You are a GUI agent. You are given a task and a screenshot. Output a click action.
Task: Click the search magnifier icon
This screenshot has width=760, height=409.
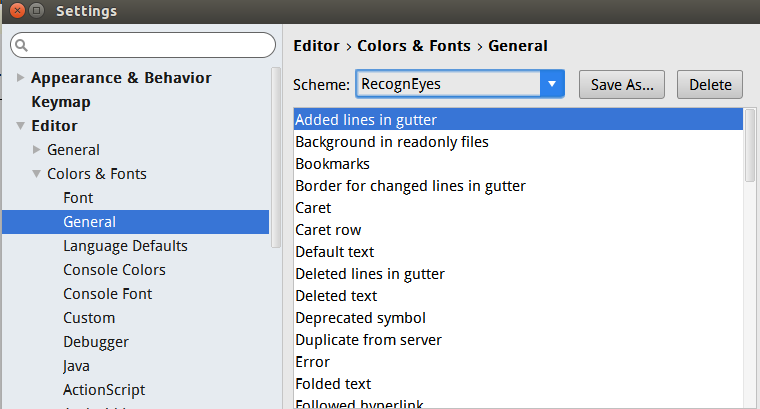22,45
